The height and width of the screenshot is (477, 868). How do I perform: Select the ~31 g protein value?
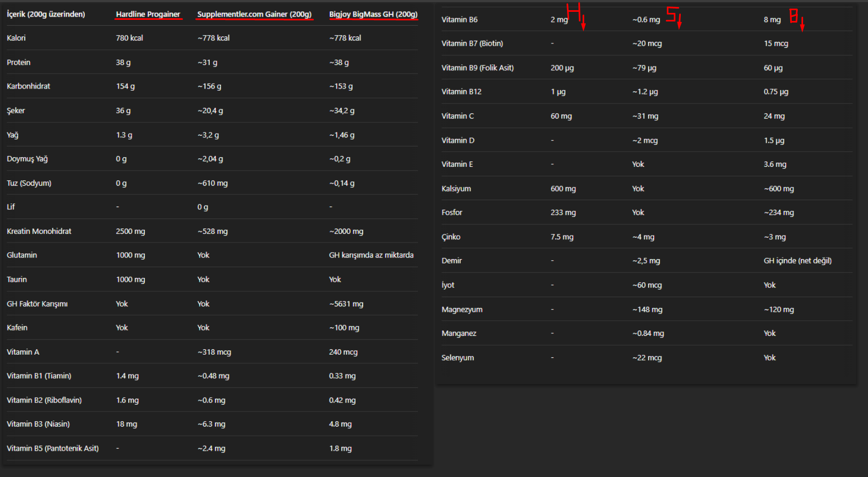(x=208, y=63)
